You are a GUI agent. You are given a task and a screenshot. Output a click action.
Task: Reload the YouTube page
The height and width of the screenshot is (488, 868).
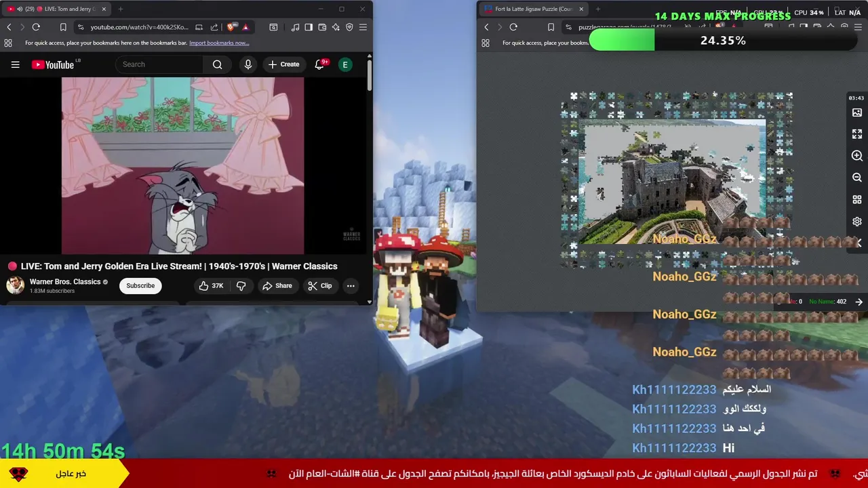pos(36,27)
